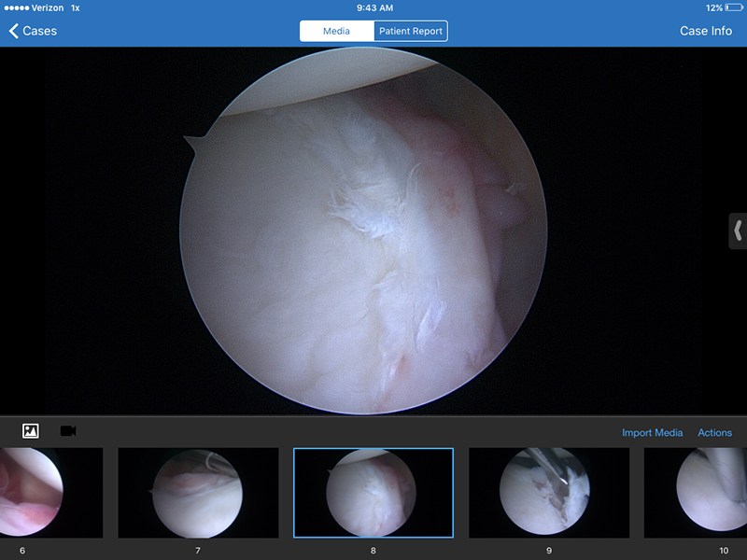Tap Import Media link
This screenshot has height=560, width=747.
coord(652,432)
